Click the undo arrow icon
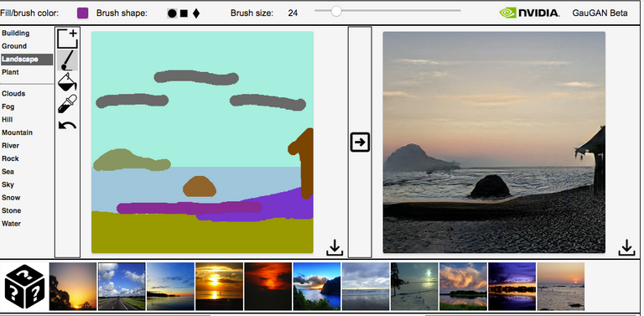The height and width of the screenshot is (316, 644). tap(67, 125)
